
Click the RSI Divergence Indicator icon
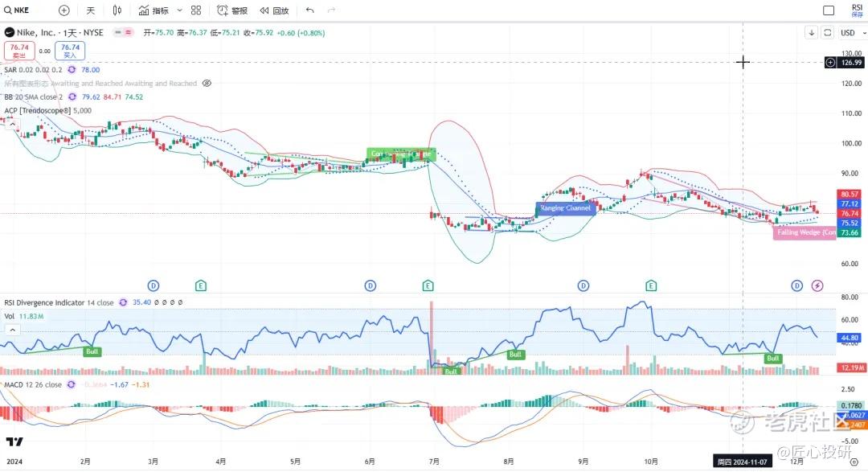pos(123,302)
